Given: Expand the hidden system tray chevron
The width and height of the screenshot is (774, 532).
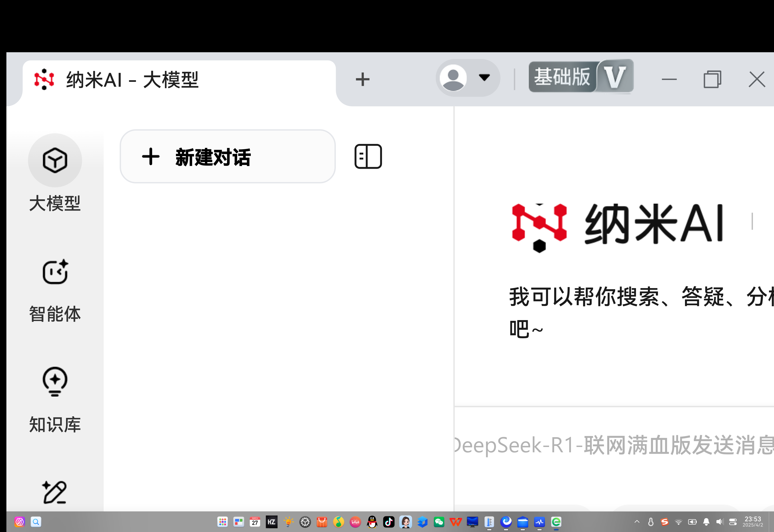Looking at the screenshot, I should click(x=637, y=522).
